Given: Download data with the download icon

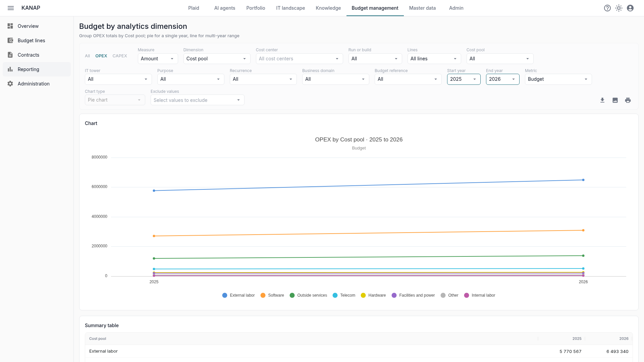Looking at the screenshot, I should (602, 100).
